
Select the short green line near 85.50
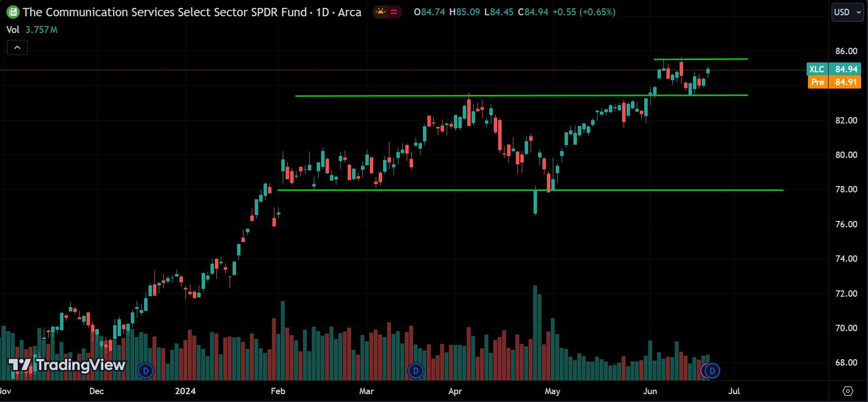pyautogui.click(x=701, y=59)
